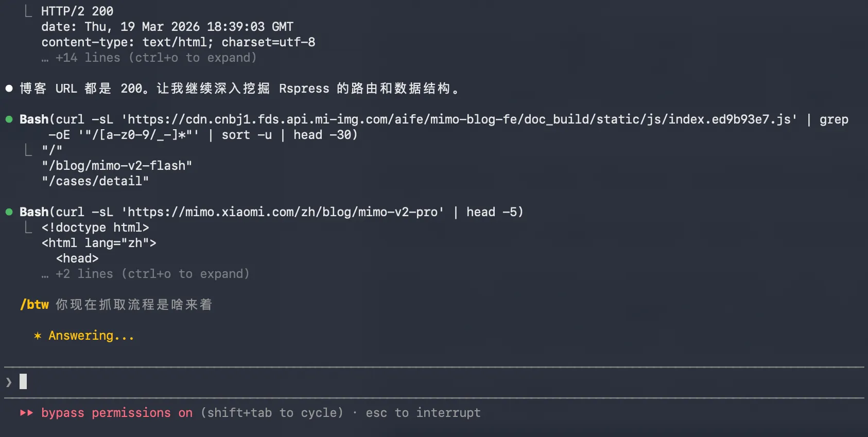Click the "/blog/mimo-v2-flash" output line
This screenshot has width=868, height=437.
117,166
